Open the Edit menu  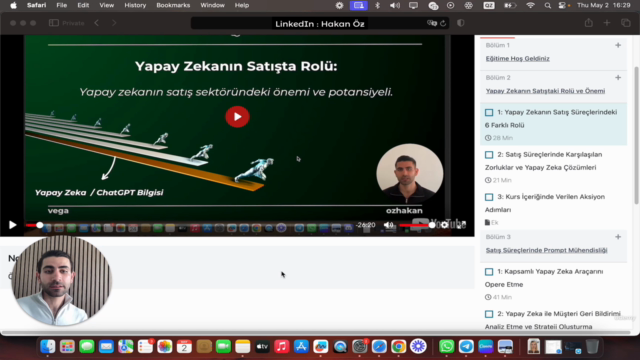pyautogui.click(x=83, y=5)
